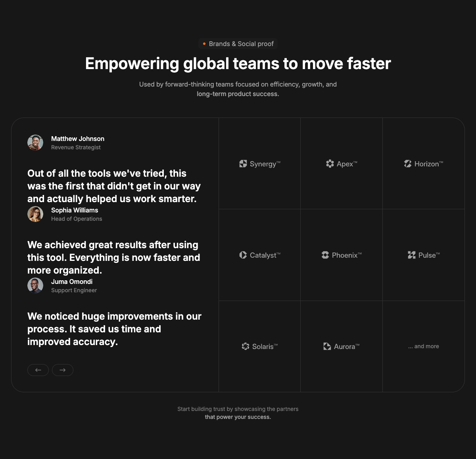Click the Catalyst logo icon
The height and width of the screenshot is (459, 476).
click(x=243, y=255)
